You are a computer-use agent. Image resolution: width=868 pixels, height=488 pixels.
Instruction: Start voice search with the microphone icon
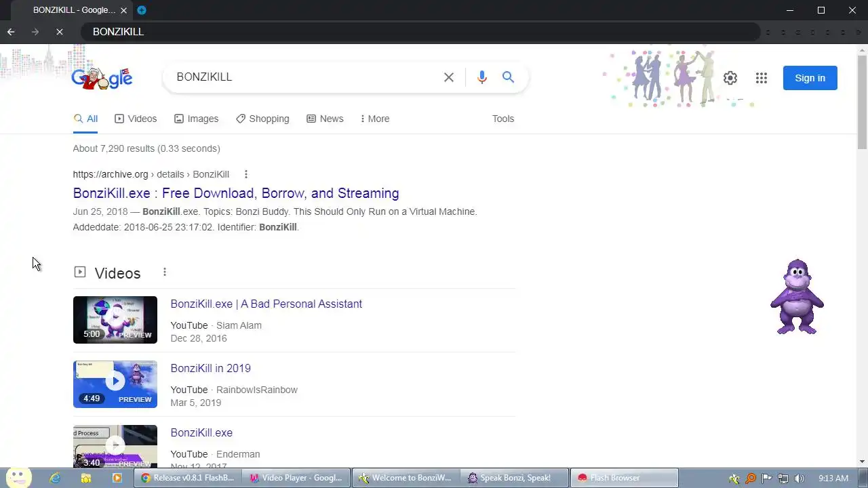tap(482, 77)
